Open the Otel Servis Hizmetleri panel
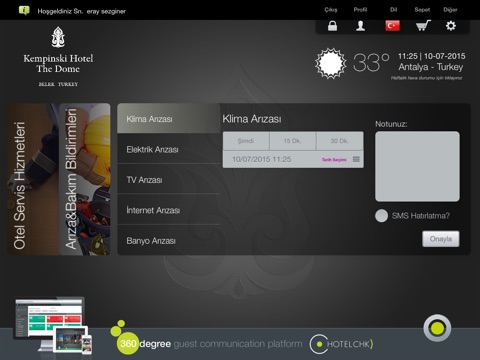Viewport: 480px width, 360px height. [x=33, y=179]
